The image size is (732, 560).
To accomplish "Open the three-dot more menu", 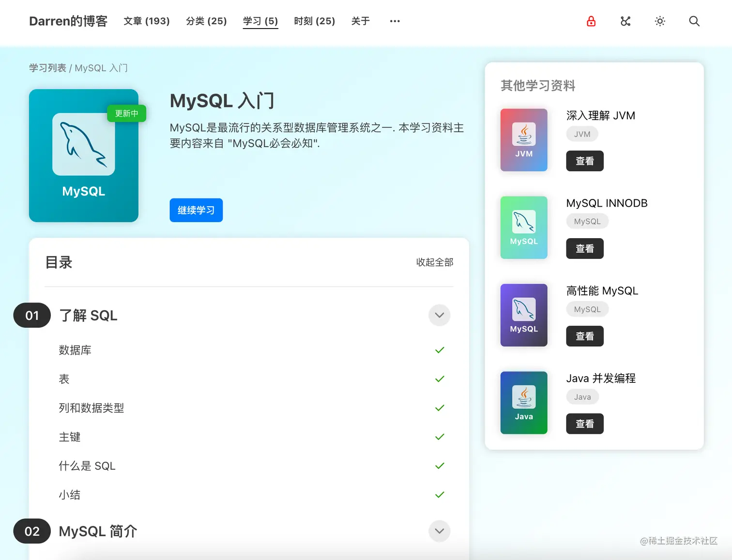I will (x=395, y=21).
